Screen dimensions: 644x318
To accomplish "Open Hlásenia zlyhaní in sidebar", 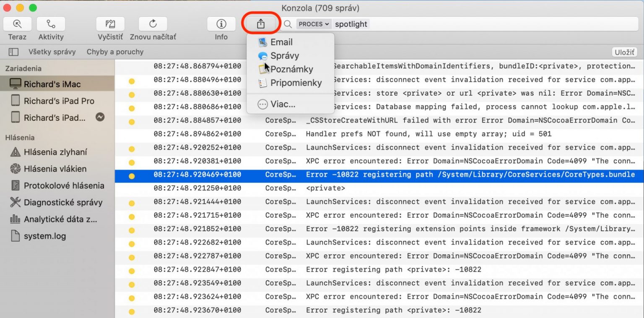I will click(57, 152).
